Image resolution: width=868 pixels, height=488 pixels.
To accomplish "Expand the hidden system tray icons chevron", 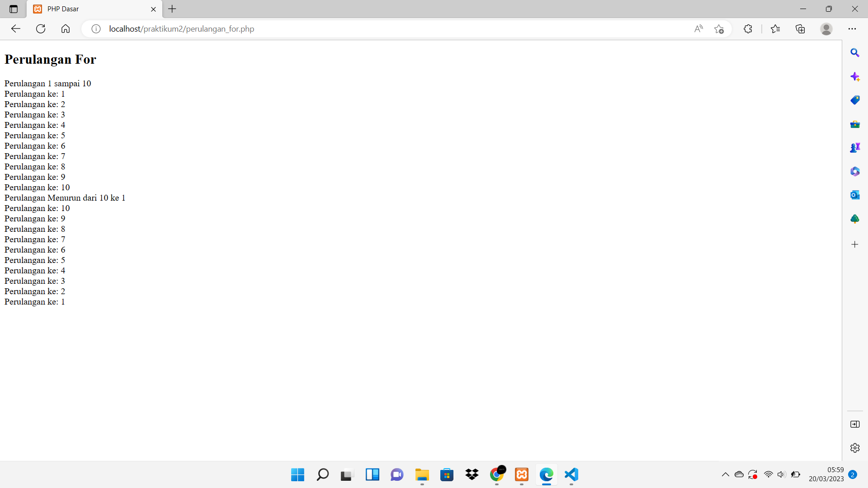I will click(725, 474).
